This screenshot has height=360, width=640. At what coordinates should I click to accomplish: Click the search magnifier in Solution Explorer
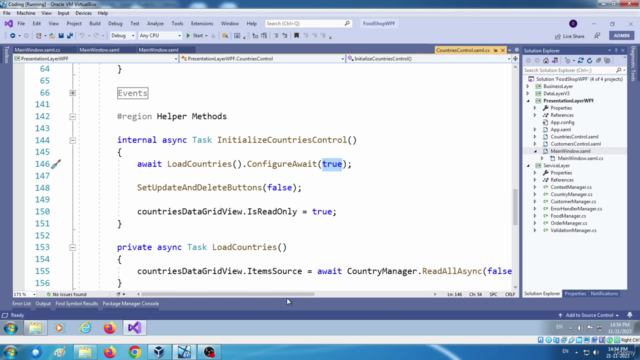coord(619,70)
